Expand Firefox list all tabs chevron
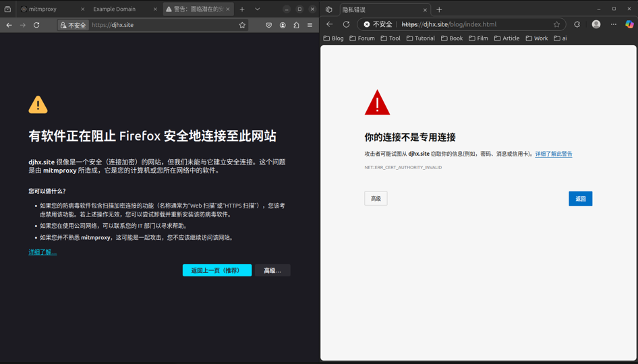This screenshot has width=638, height=364. (257, 9)
